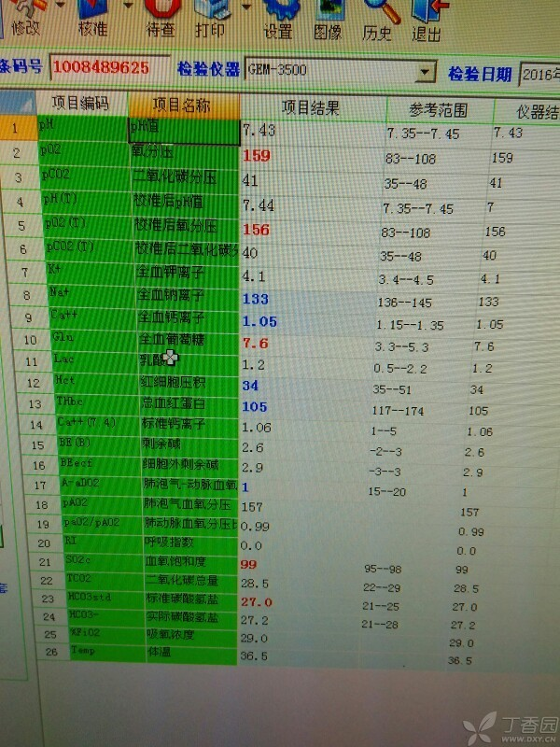This screenshot has width=560, height=747.
Task: Expand the dropdown arrow beside 修改
Action: coord(61,5)
